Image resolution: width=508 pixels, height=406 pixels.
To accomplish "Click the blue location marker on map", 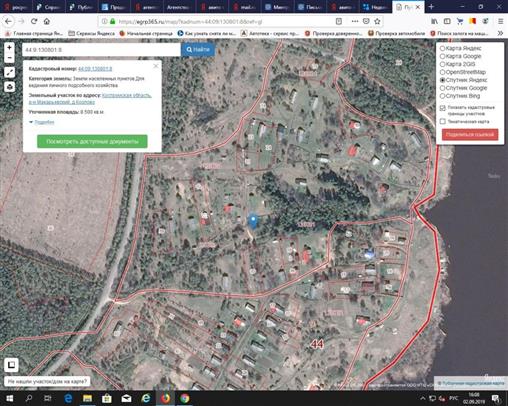I will pyautogui.click(x=253, y=221).
